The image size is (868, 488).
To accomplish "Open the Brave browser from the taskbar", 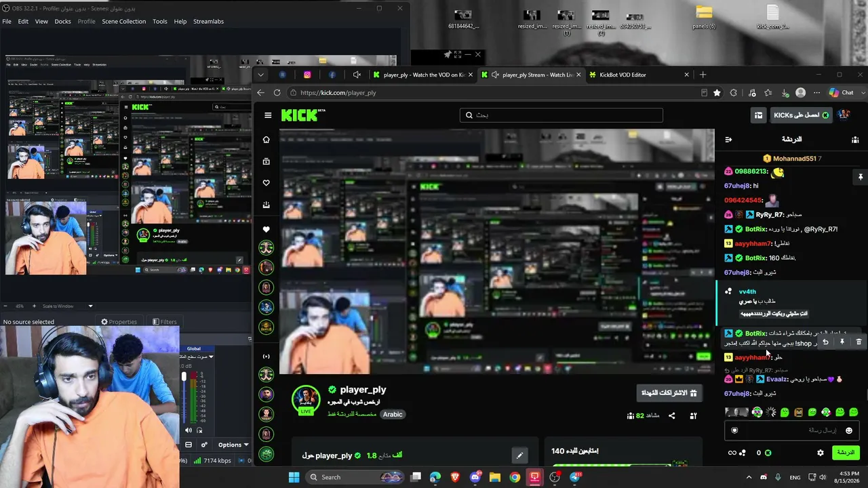I will coord(455,477).
